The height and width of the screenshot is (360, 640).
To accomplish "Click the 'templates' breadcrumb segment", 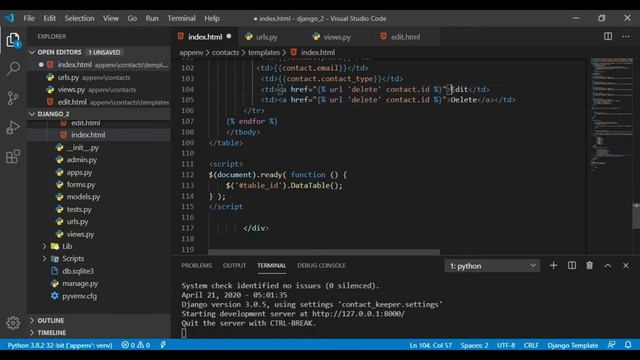I will pos(264,52).
